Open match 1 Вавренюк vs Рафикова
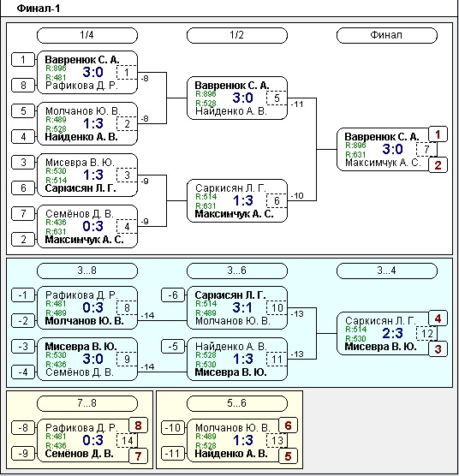 (x=86, y=72)
